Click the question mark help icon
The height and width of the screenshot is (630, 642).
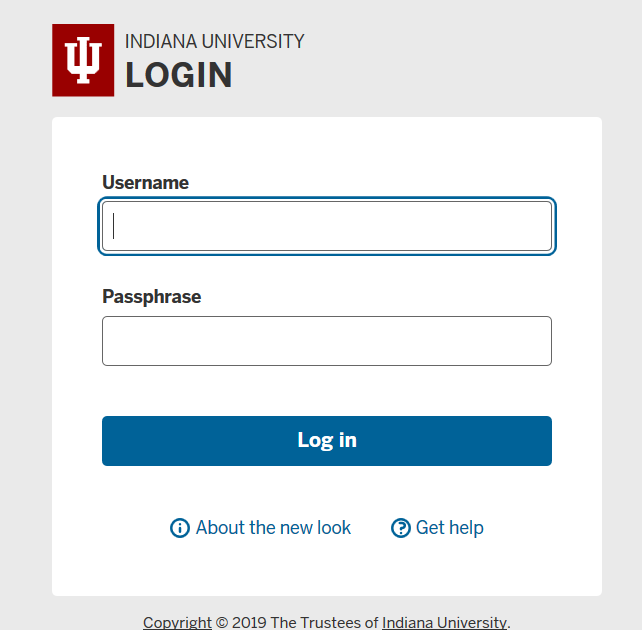[x=401, y=528]
